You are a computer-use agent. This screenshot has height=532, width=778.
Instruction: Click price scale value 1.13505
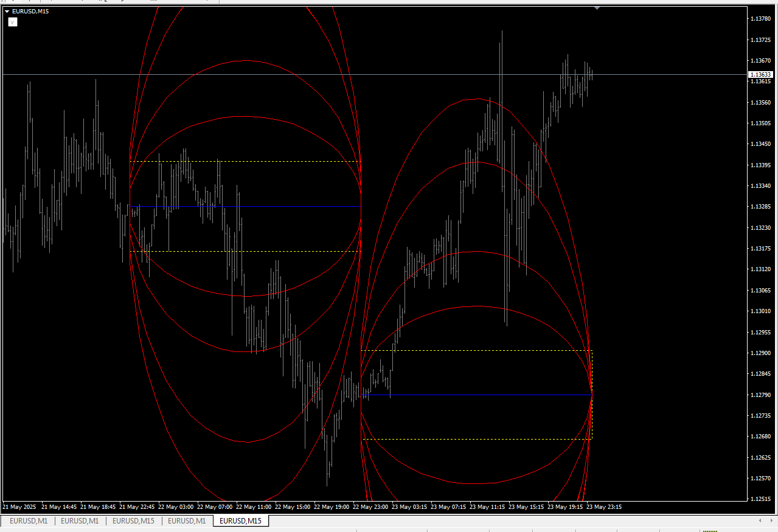(760, 123)
